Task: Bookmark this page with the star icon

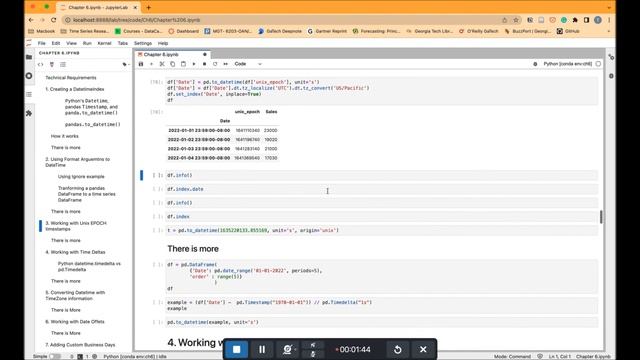Action: pyautogui.click(x=516, y=20)
